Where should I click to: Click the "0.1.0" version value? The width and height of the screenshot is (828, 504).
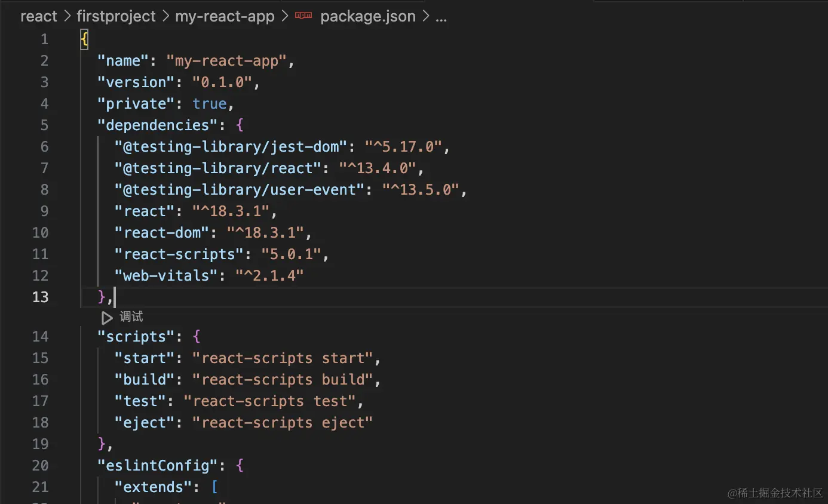point(222,82)
